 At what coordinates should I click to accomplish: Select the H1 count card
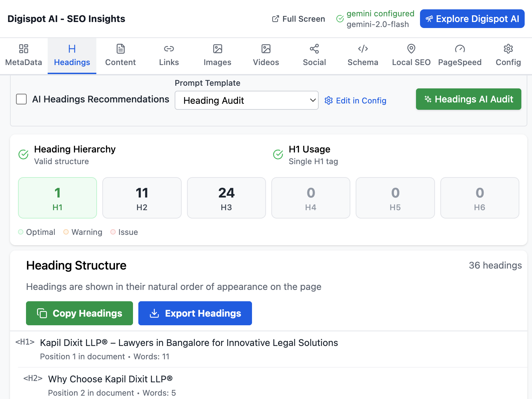click(57, 198)
